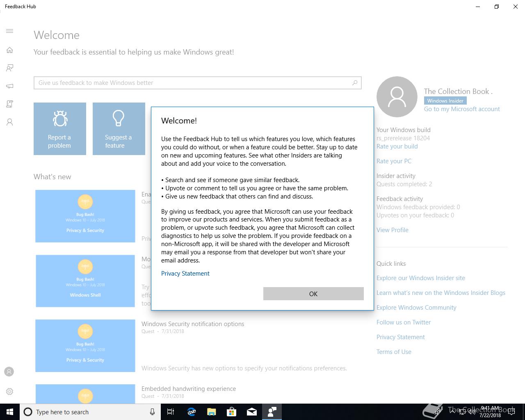Open View Profile link
Screen dimensions: 525x420
coord(393,230)
